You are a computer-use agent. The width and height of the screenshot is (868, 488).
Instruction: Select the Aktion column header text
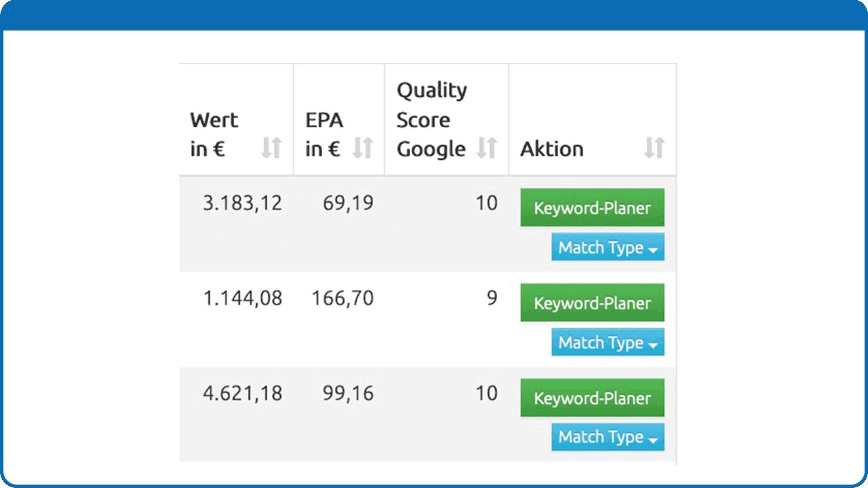point(551,149)
